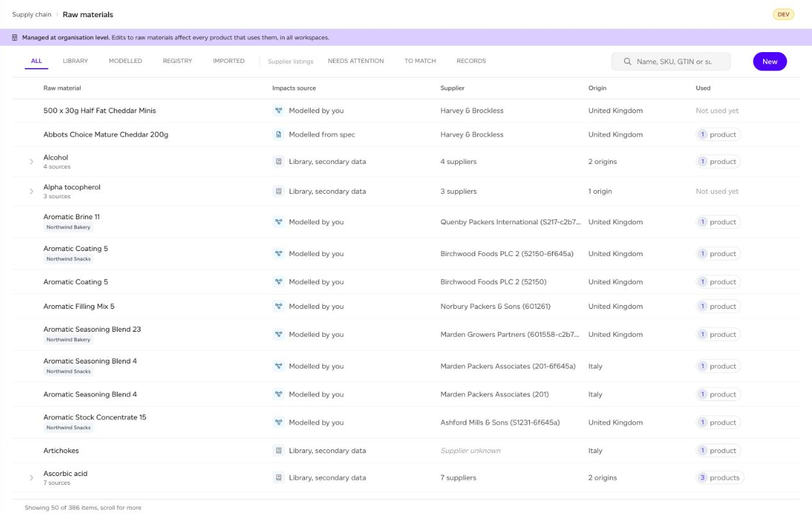Click the Used column header
The image size is (812, 516).
coord(703,88)
